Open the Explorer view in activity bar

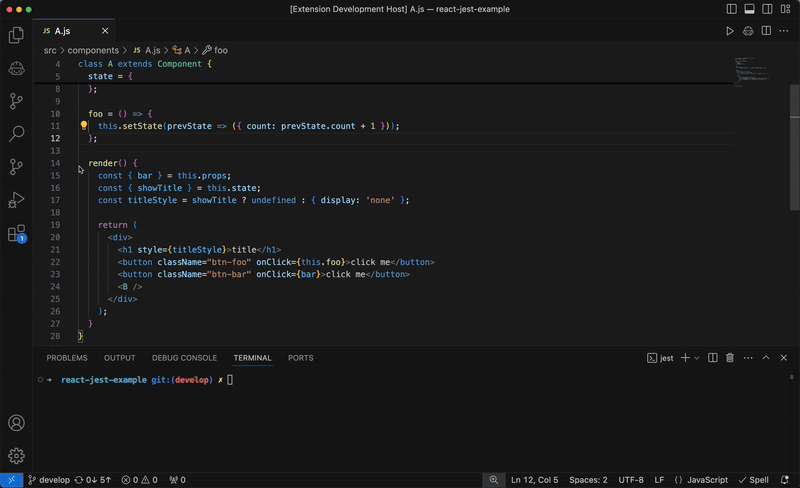point(16,35)
